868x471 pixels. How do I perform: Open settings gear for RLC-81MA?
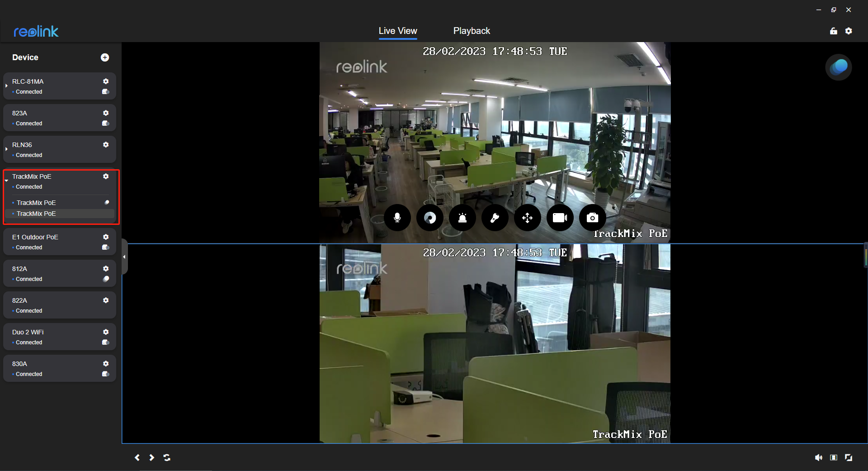(106, 81)
